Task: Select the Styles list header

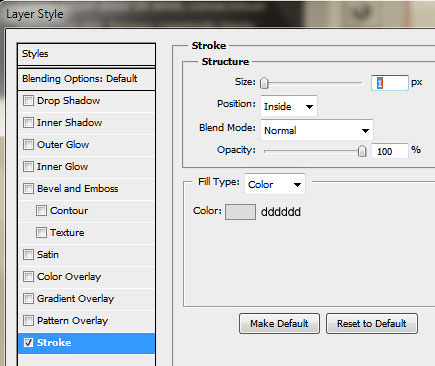Action: (x=86, y=54)
